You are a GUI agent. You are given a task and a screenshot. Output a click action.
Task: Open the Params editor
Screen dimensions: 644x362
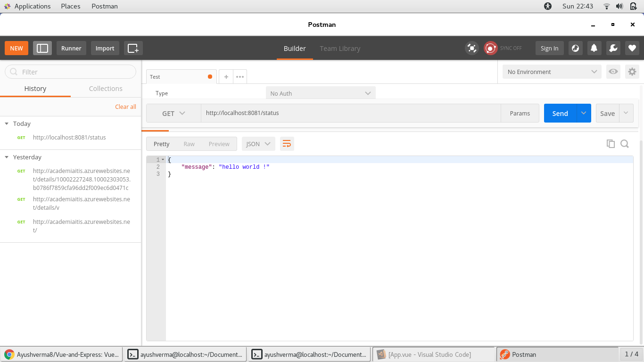[520, 113]
